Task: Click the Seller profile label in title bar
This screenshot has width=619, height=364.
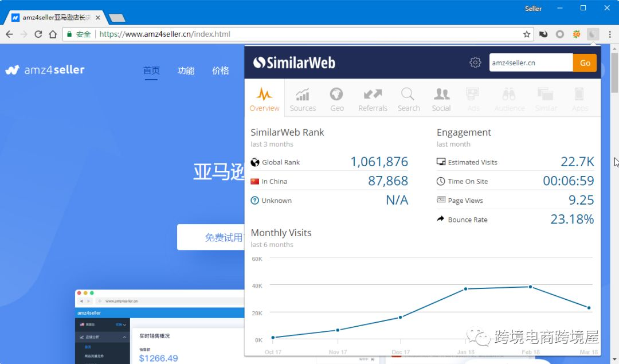Action: (533, 9)
